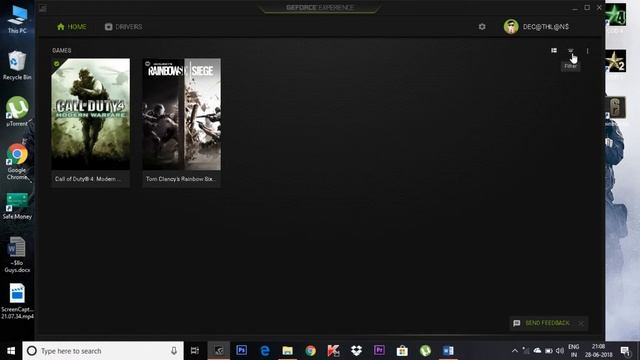Viewport: 640px width, 360px height.
Task: Click the ENG IN language indicator
Action: pos(574,351)
